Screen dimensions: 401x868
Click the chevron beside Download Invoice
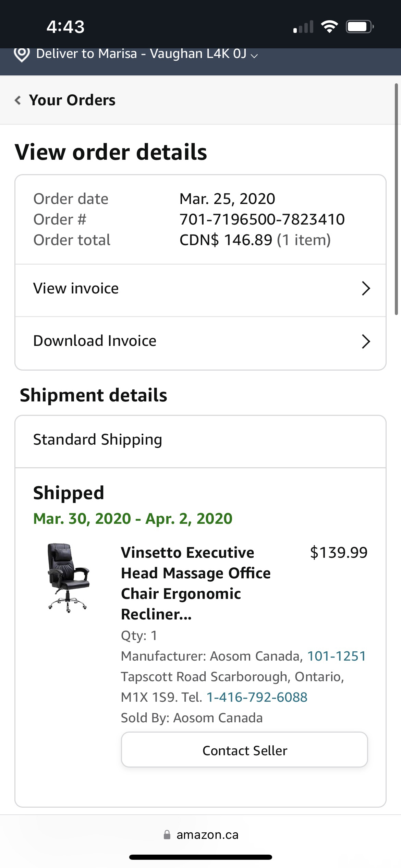click(366, 341)
